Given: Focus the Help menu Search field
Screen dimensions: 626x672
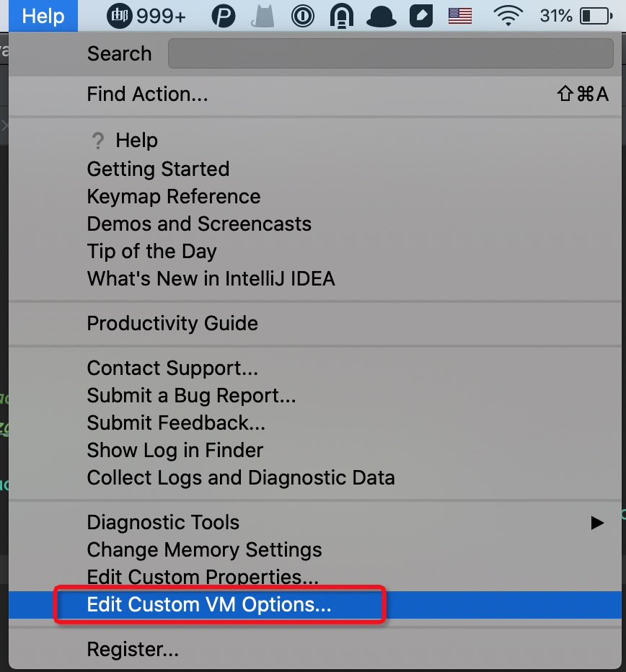Looking at the screenshot, I should tap(391, 53).
